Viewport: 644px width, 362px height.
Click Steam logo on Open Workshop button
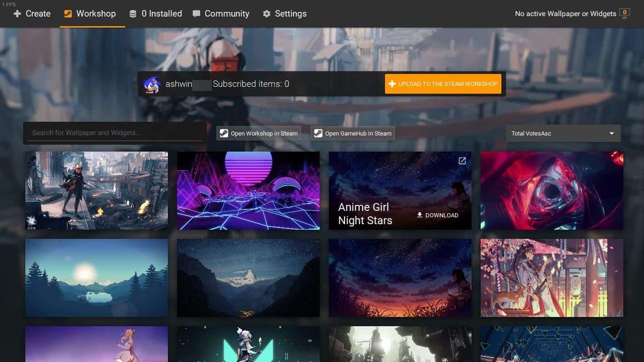click(224, 134)
